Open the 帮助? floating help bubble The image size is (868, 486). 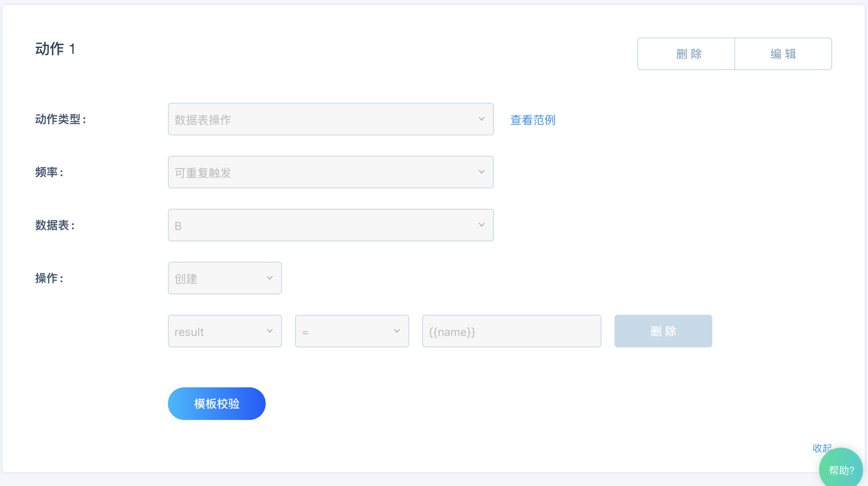point(841,470)
